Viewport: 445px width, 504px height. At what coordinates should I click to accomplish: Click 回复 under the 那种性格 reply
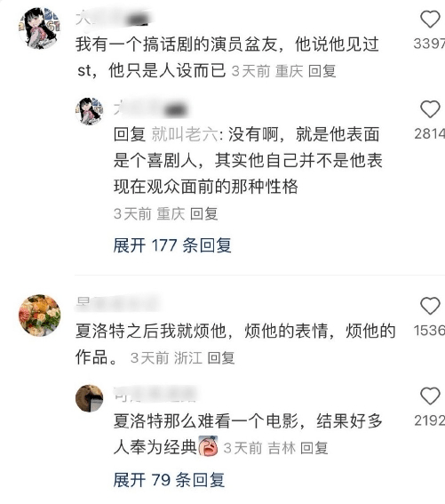pyautogui.click(x=203, y=213)
